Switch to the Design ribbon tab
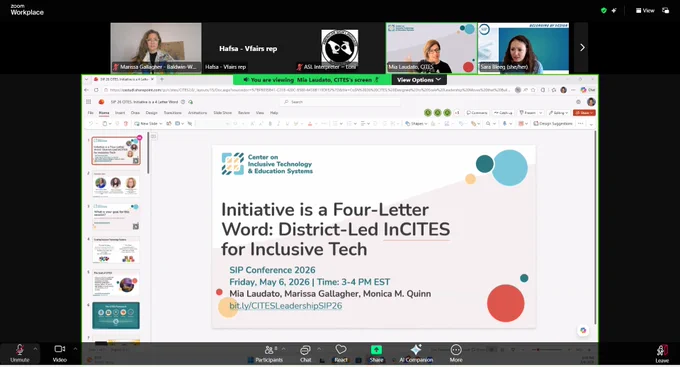The width and height of the screenshot is (680, 367). coord(151,113)
